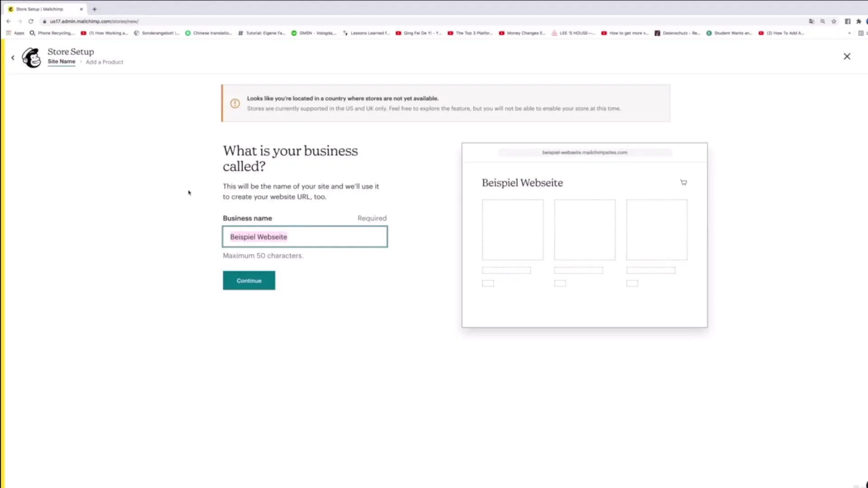868x488 pixels.
Task: Click the Business name input field
Action: (305, 237)
